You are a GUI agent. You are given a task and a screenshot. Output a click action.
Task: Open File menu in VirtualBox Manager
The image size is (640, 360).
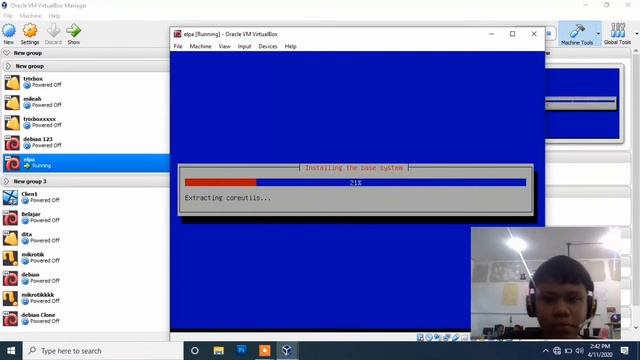coord(8,16)
